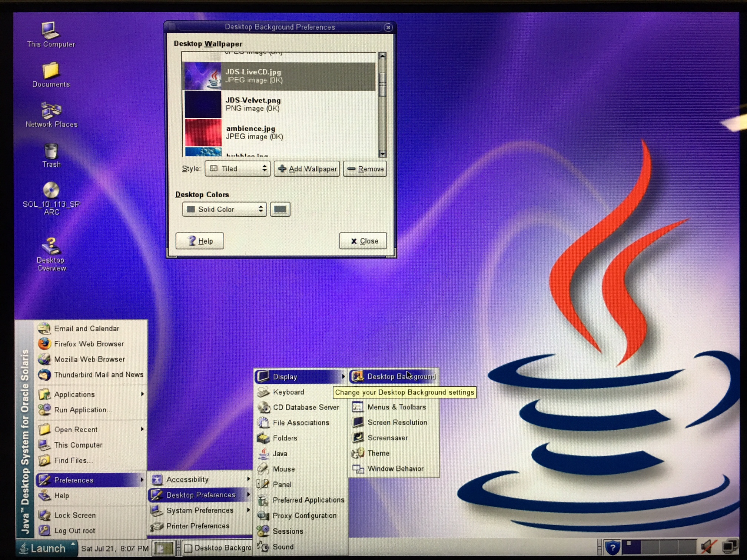This screenshot has height=560, width=747.
Task: Open Proxy Configuration preferences
Action: (301, 516)
